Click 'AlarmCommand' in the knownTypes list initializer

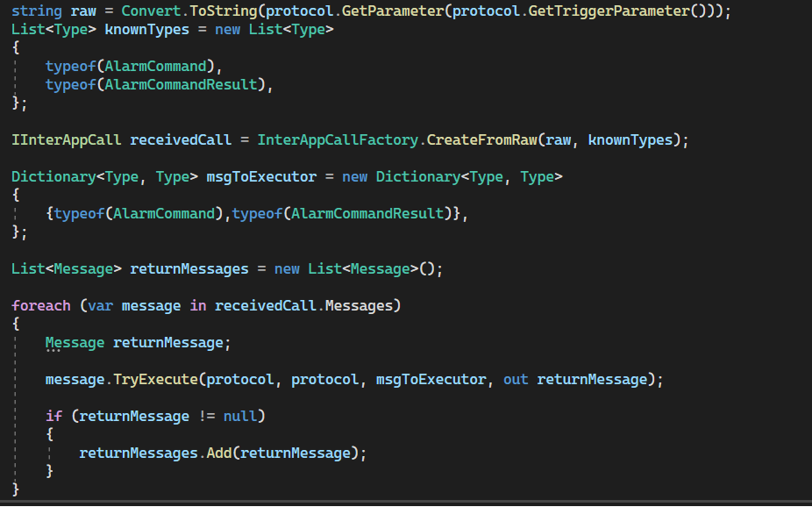point(155,67)
